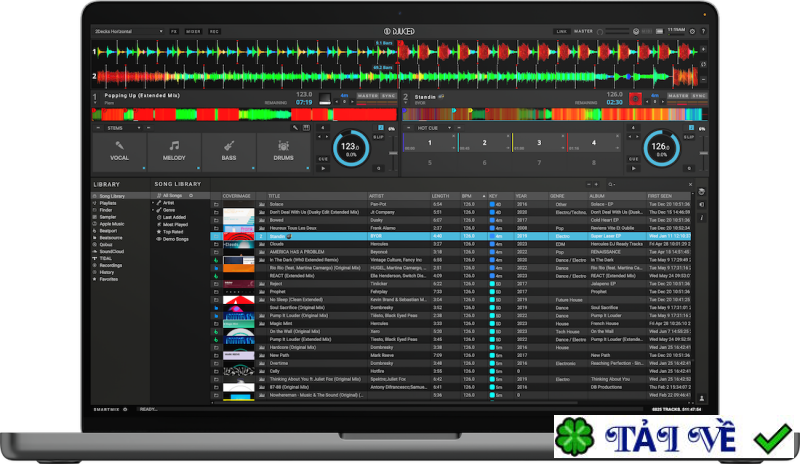This screenshot has width=800, height=464.
Task: Activate the Drums stem pad
Action: (x=283, y=151)
